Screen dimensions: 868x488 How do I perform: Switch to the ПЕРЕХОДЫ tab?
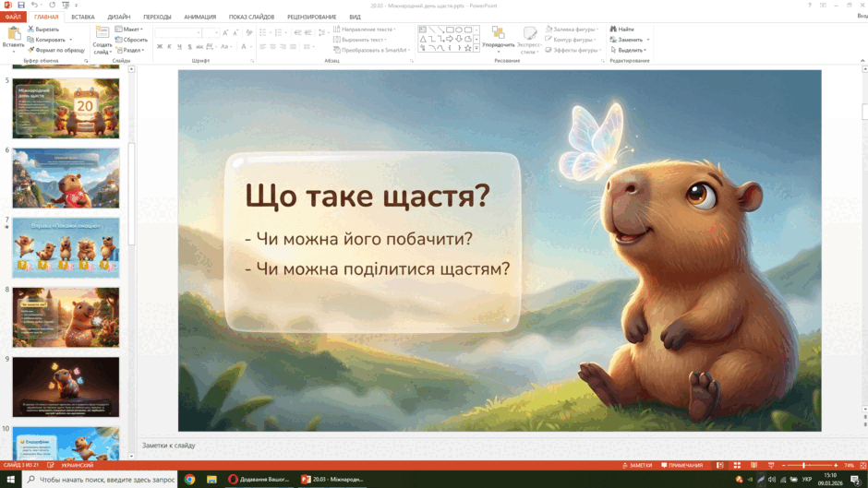click(x=157, y=18)
